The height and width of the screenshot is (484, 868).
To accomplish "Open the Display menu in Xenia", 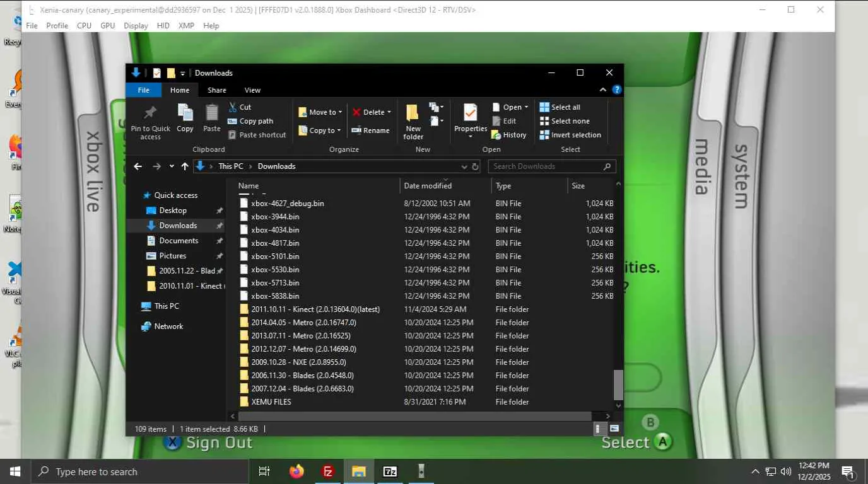I will 136,26.
